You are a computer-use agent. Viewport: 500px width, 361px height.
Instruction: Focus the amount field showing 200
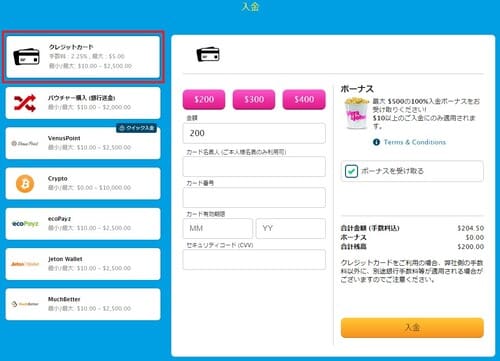[254, 133]
